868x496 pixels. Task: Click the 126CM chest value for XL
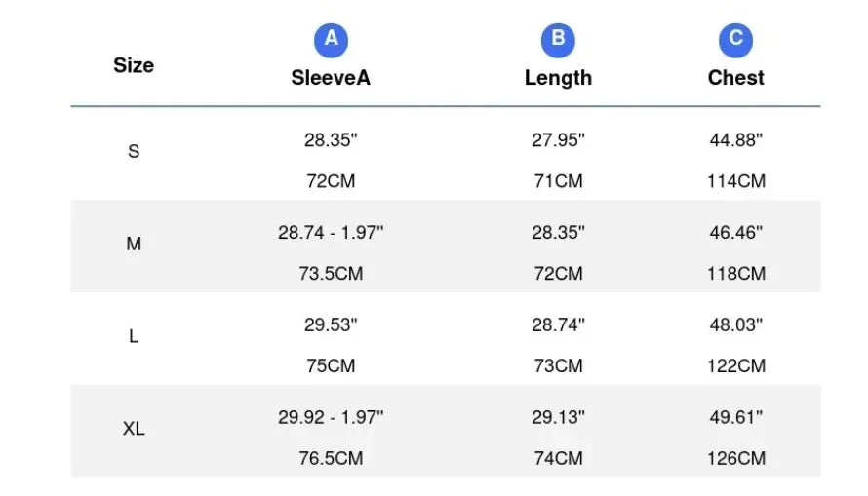click(x=736, y=458)
